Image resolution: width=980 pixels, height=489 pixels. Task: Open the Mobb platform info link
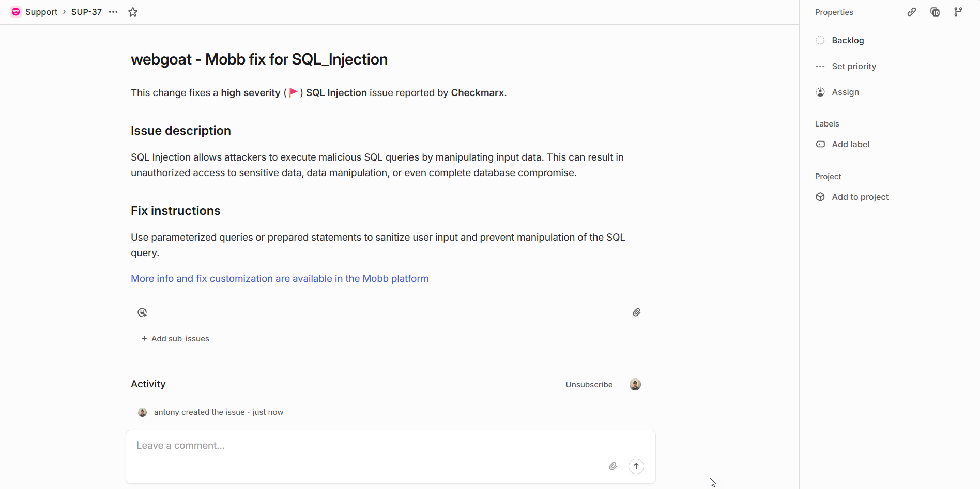coord(280,278)
